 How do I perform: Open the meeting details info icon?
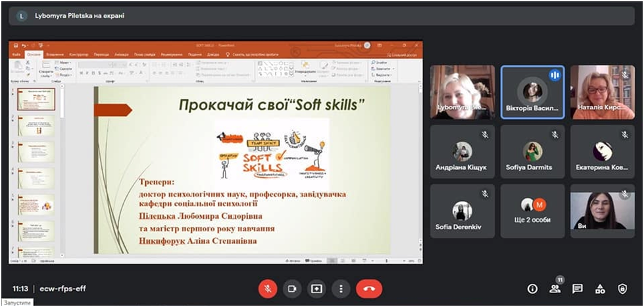532,289
